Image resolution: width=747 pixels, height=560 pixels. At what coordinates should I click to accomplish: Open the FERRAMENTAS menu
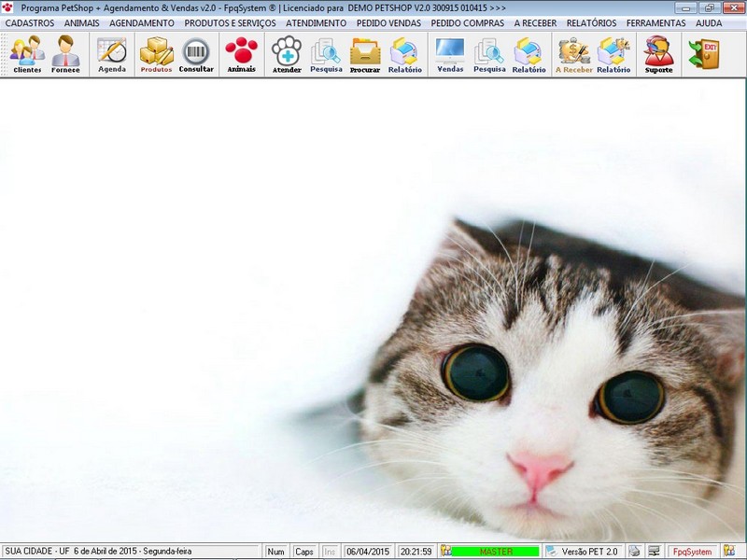(656, 22)
